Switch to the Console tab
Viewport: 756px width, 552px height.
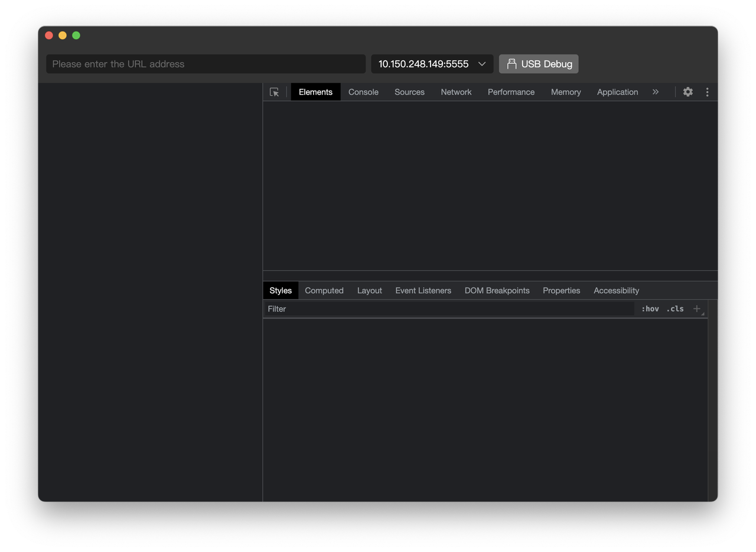tap(363, 92)
